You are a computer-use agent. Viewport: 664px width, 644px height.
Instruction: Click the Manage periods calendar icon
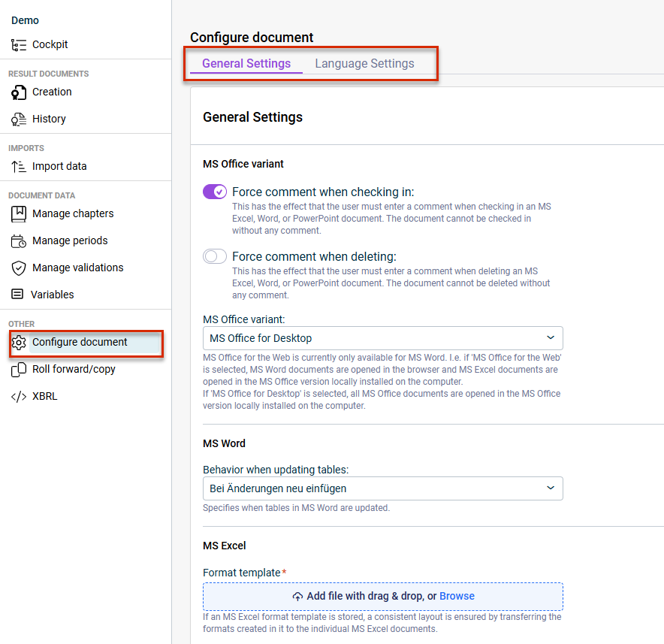pyautogui.click(x=18, y=241)
